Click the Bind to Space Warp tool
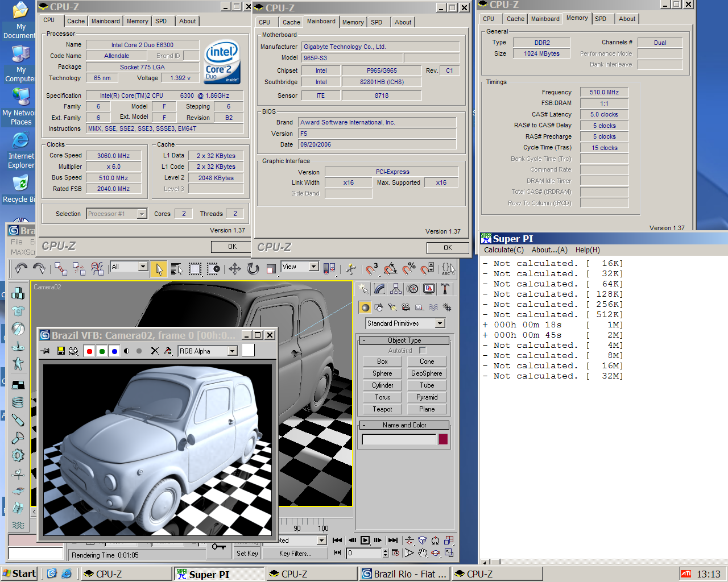728x582 pixels. [x=97, y=268]
